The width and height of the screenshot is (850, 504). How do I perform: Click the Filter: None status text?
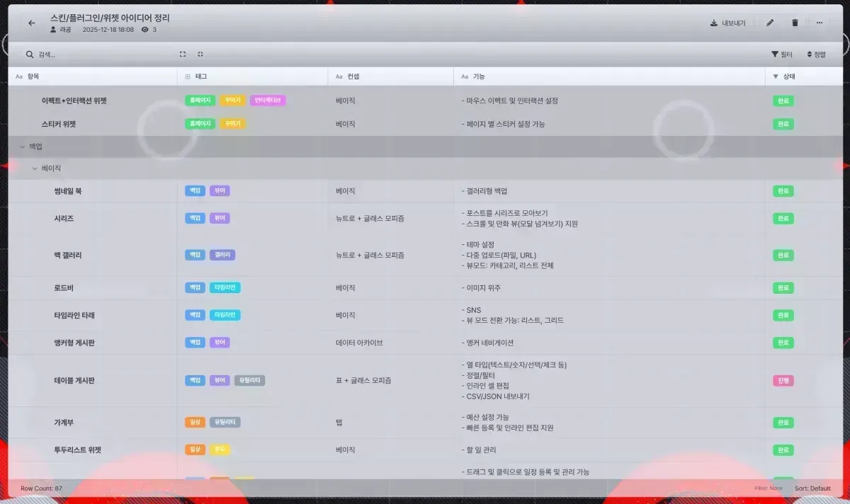pyautogui.click(x=769, y=488)
